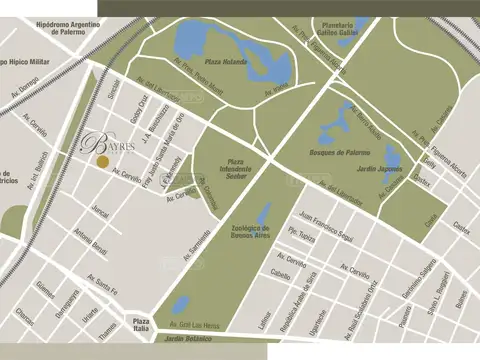Click the República Árabe de Siria label
This screenshot has height=360, width=480.
[x=298, y=302]
